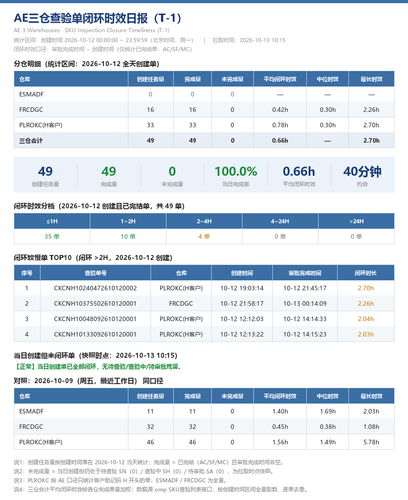
Task: Click order number "CKCNH10133092610120001"
Action: pyautogui.click(x=95, y=334)
